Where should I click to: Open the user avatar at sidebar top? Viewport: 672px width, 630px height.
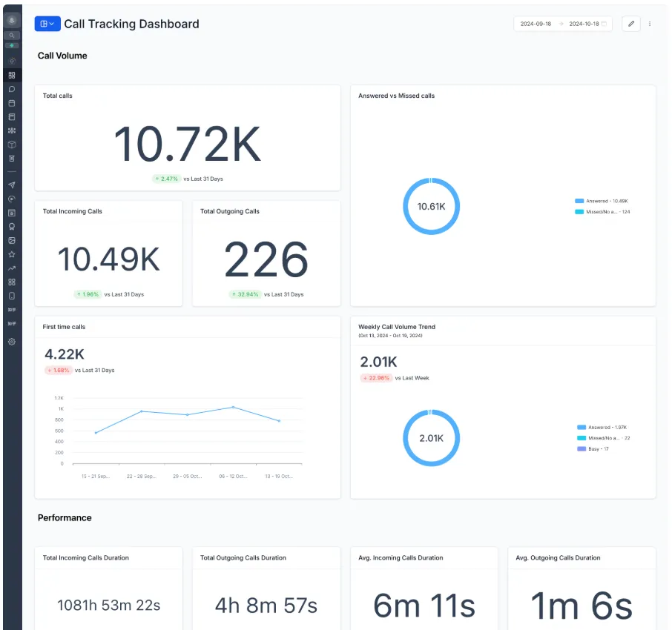tap(12, 20)
